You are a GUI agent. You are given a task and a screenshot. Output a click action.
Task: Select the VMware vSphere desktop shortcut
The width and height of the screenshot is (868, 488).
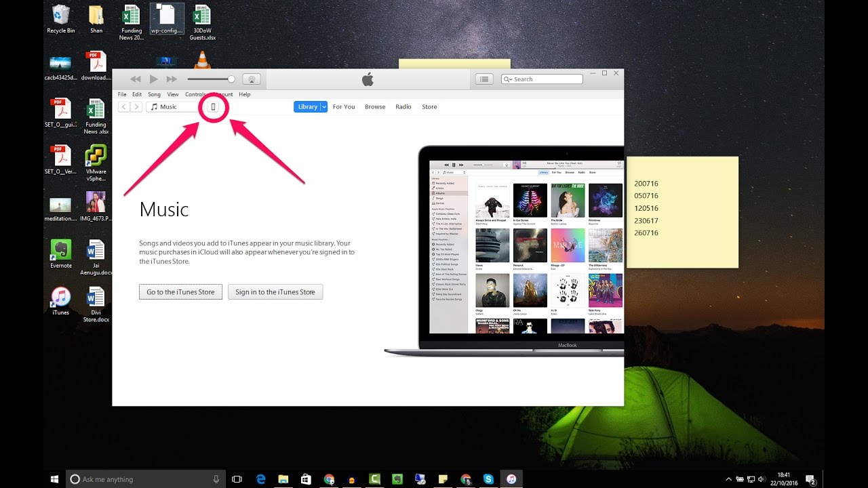click(96, 165)
